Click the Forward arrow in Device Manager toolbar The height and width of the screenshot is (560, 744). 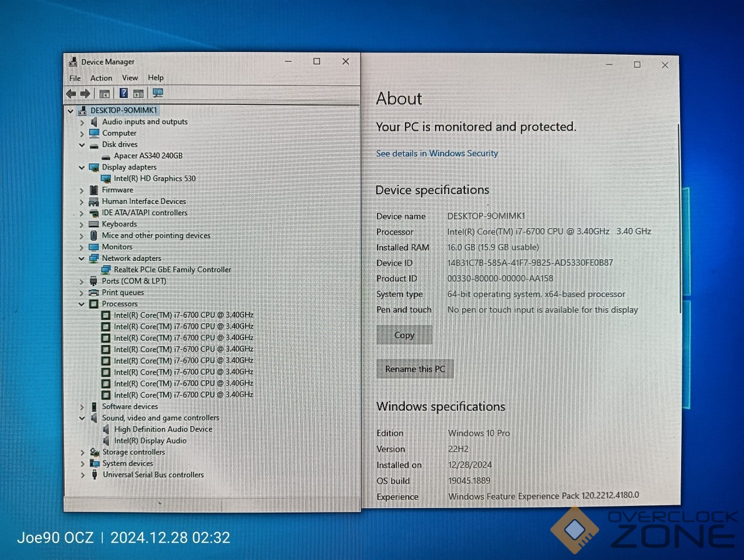coord(85,93)
